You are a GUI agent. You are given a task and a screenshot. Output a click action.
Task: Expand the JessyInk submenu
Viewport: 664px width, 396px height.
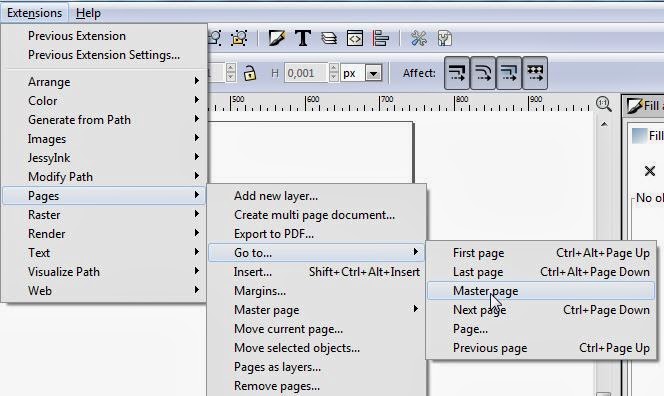[104, 158]
